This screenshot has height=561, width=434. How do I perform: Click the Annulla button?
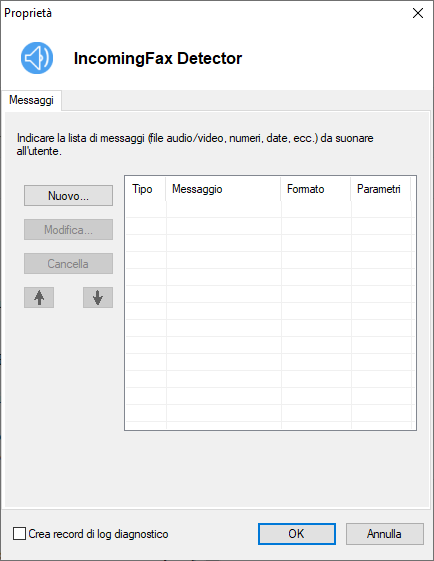point(385,534)
